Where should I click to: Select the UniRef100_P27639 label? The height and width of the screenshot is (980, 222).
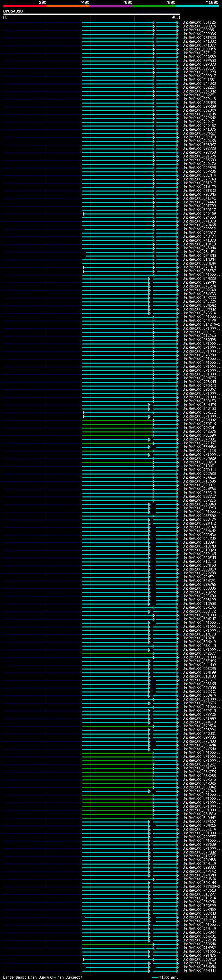coord(199,844)
